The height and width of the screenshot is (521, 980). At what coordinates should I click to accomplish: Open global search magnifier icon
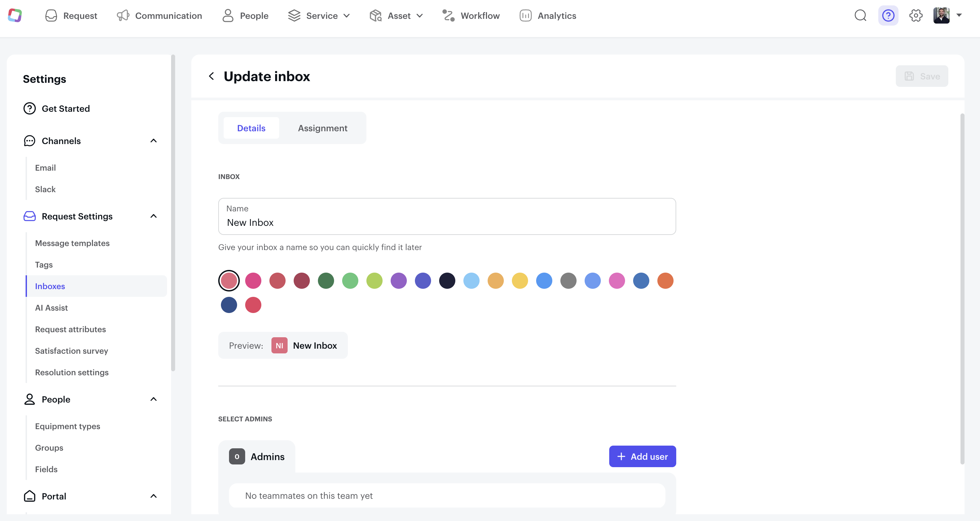(x=860, y=15)
